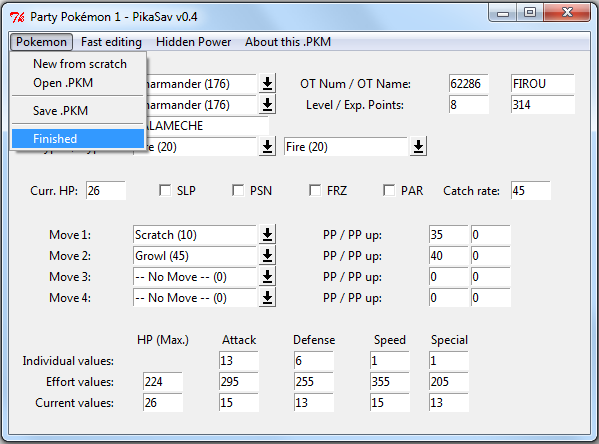Click the Exp. Points field showing 314
599x444 pixels.
point(543,105)
